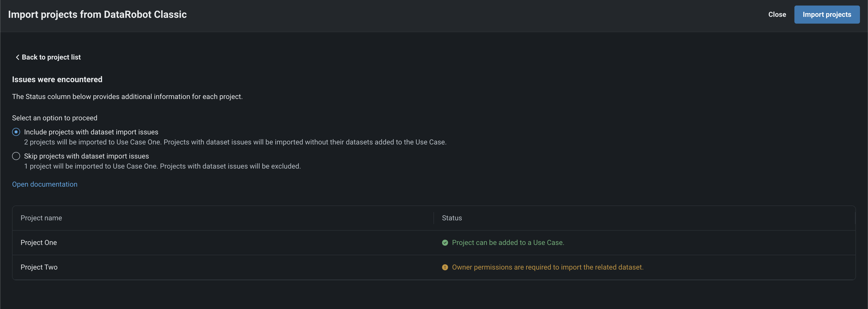Viewport: 868px width, 309px height.
Task: Click the green success checkmark icon
Action: (445, 243)
